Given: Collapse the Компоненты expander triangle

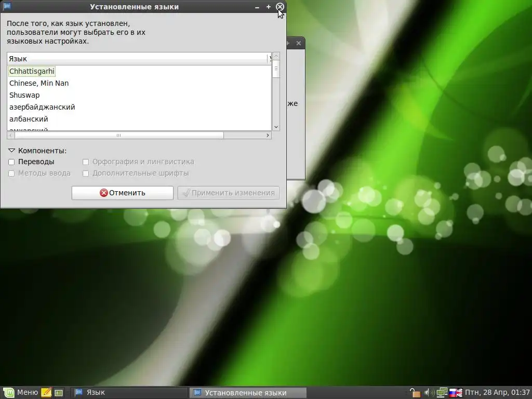Looking at the screenshot, I should (x=11, y=150).
